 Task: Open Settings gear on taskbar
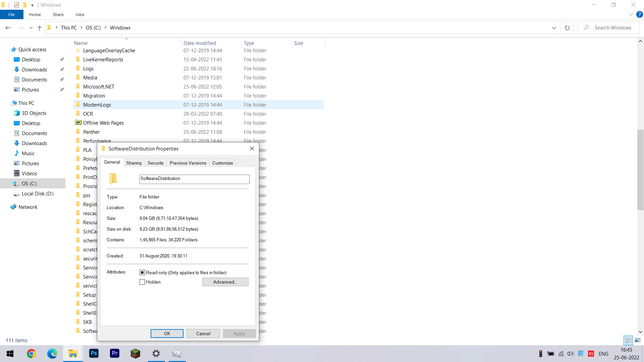(156, 354)
